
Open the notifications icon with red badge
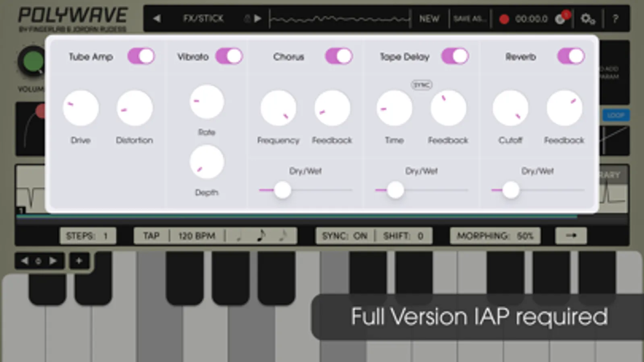[x=562, y=18]
